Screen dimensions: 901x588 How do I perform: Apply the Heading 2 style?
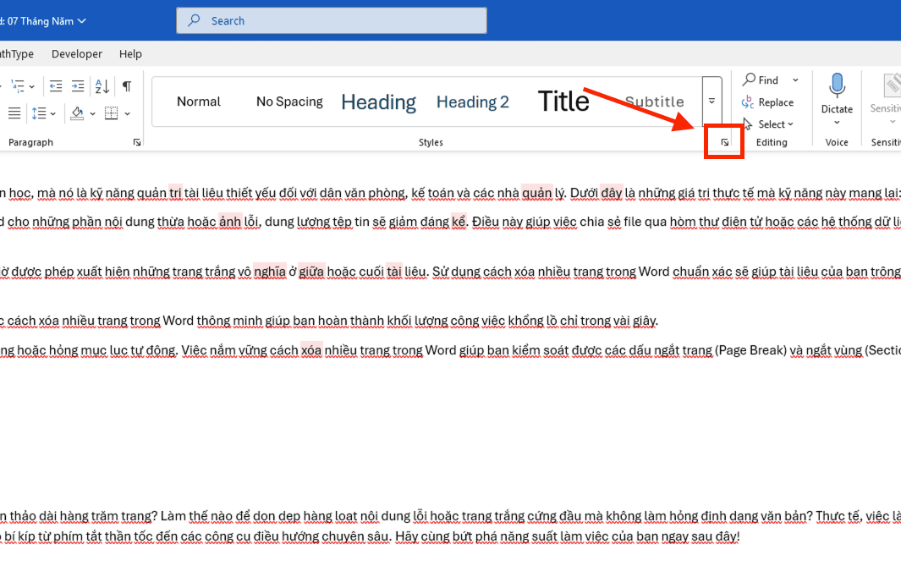point(472,102)
